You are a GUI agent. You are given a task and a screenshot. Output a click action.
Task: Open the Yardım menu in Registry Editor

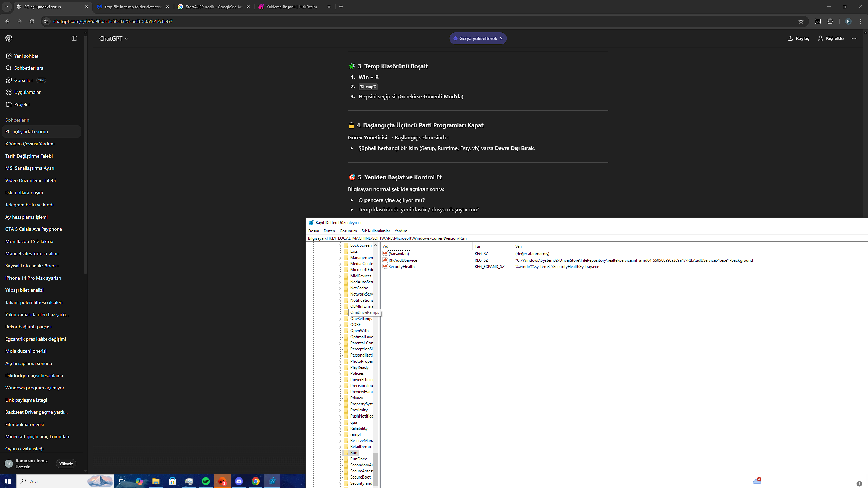coord(401,231)
